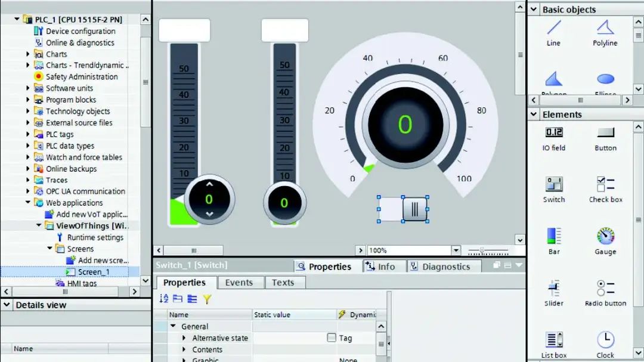This screenshot has width=644, height=362.
Task: Click the expand list icon in properties toolbar
Action: [x=192, y=299]
